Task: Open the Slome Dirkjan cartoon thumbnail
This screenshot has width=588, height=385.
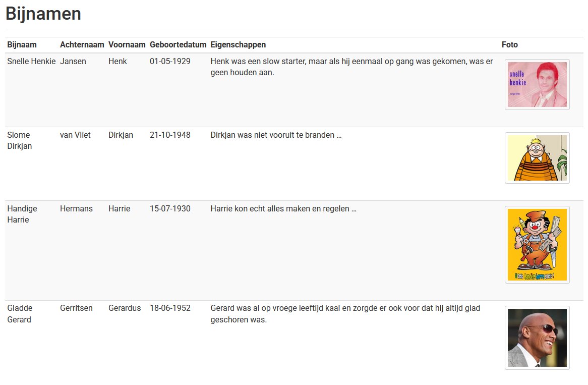Action: coord(537,158)
